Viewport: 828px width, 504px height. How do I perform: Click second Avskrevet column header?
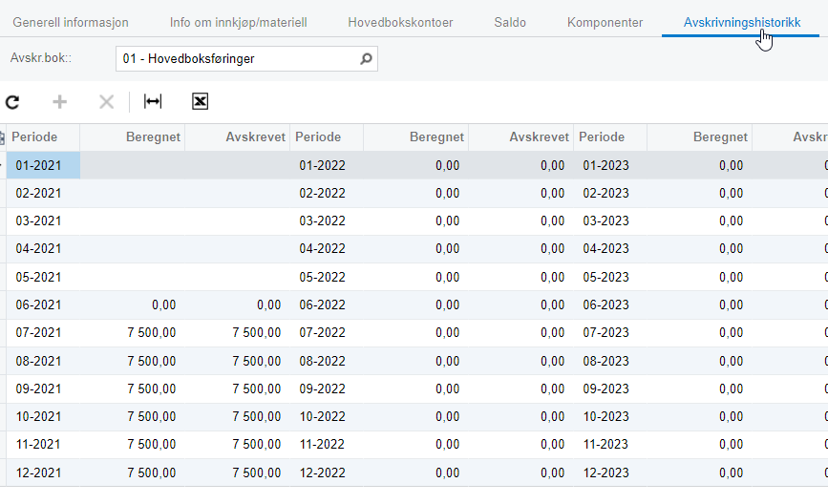click(521, 137)
